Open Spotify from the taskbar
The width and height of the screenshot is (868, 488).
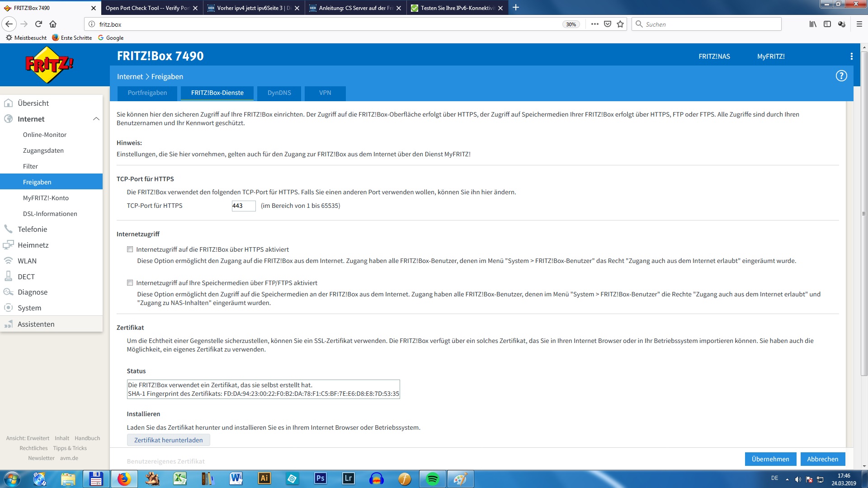tap(432, 479)
